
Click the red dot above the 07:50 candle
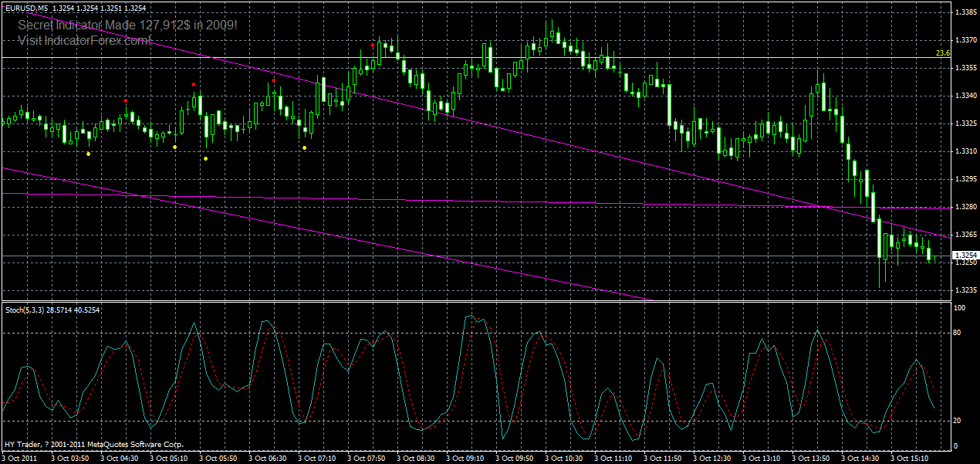373,45
